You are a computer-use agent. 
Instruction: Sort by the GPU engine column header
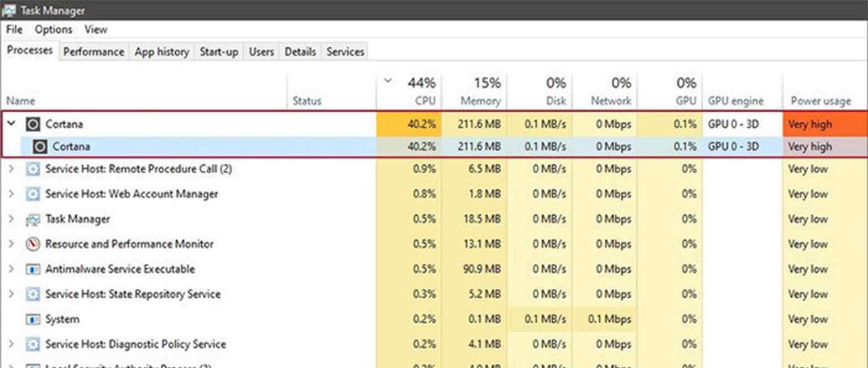pyautogui.click(x=735, y=101)
